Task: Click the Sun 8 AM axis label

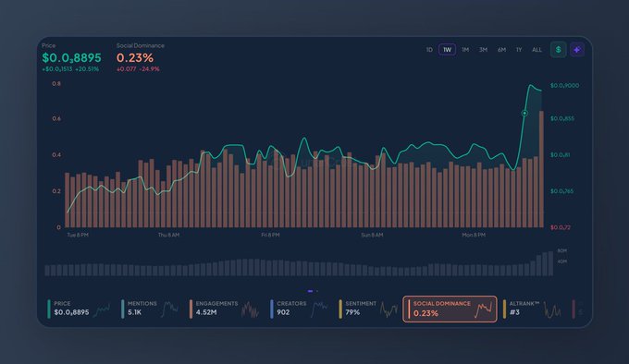Action: (372, 235)
